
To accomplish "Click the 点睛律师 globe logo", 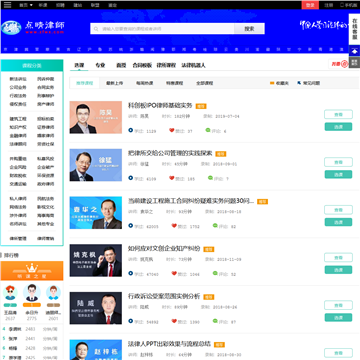I will click(11, 28).
